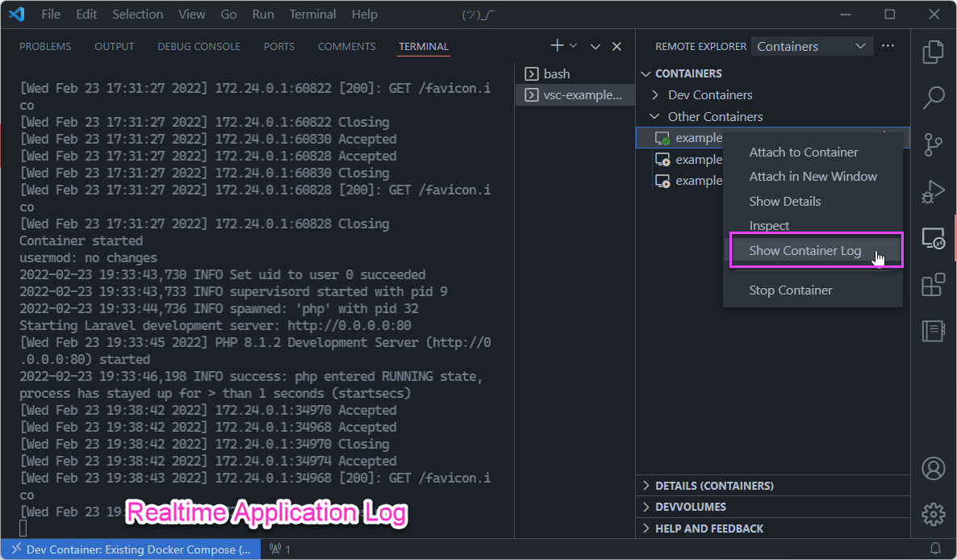Select Show Container Log from the context menu
Viewport: 957px width, 560px height.
pyautogui.click(x=804, y=250)
